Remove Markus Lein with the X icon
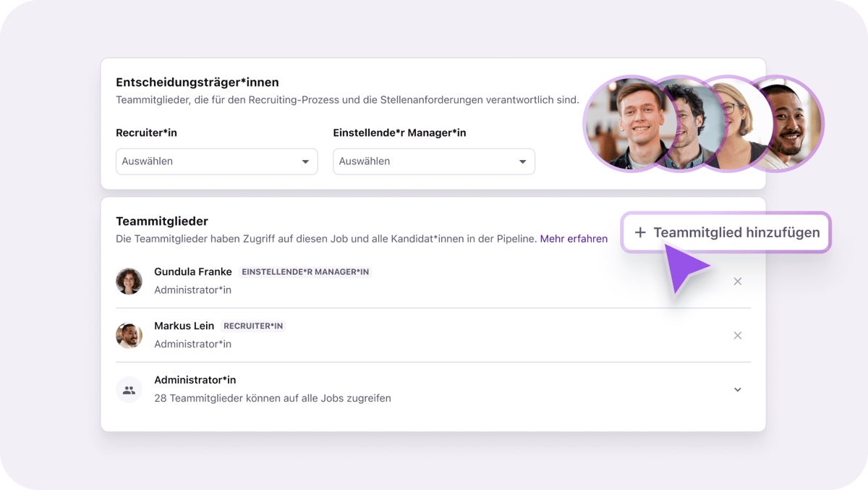The image size is (868, 490). pyautogui.click(x=737, y=336)
